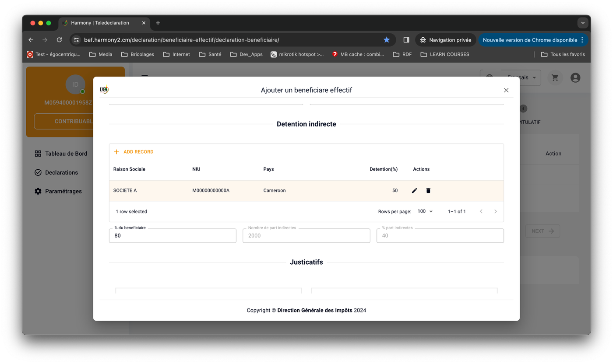Screen dimensions: 613x364
Task: Open the Rows per page dropdown
Action: tap(425, 211)
